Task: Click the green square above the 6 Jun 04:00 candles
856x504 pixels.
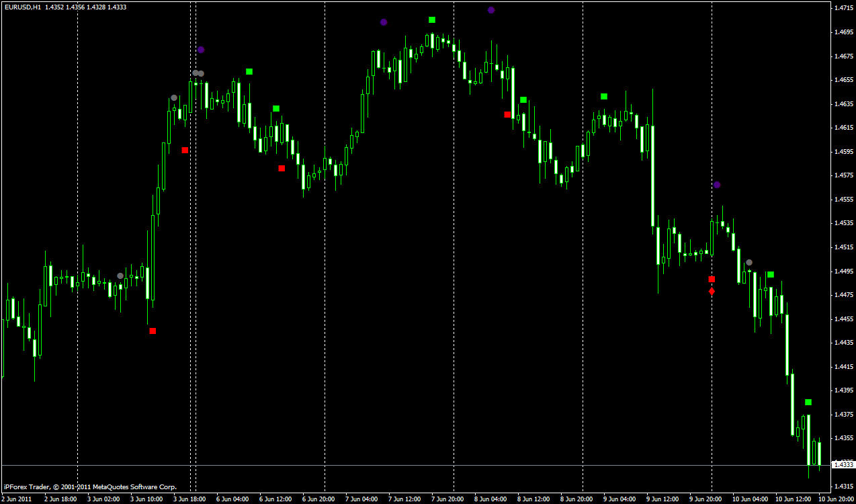Action: [x=249, y=71]
